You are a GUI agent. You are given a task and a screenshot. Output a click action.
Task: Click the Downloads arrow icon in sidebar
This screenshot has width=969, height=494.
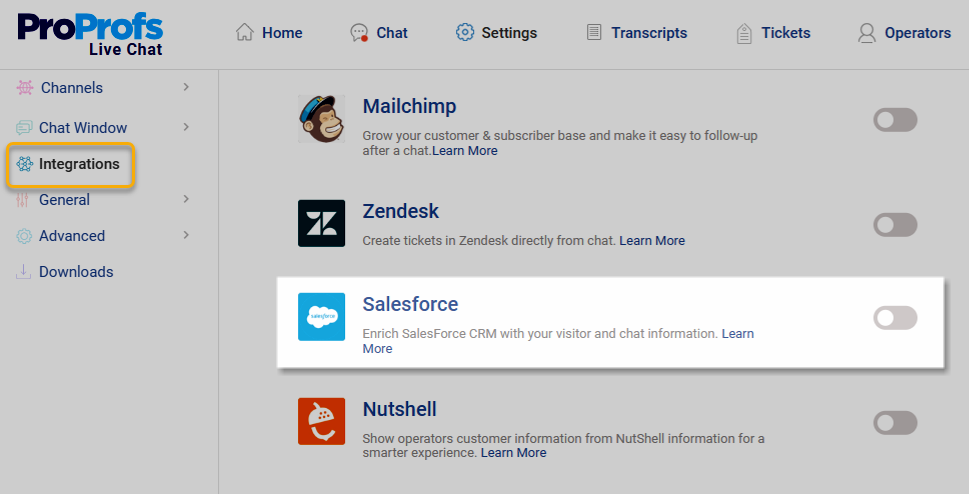(x=24, y=272)
